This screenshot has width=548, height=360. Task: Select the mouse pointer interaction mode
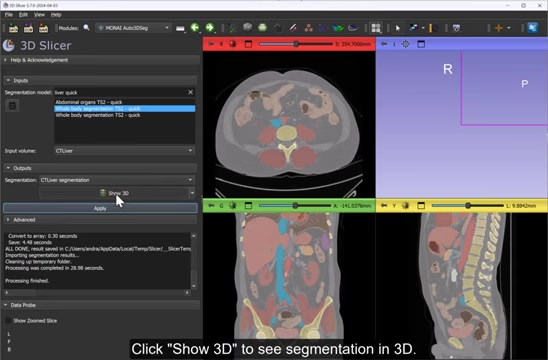pos(397,28)
